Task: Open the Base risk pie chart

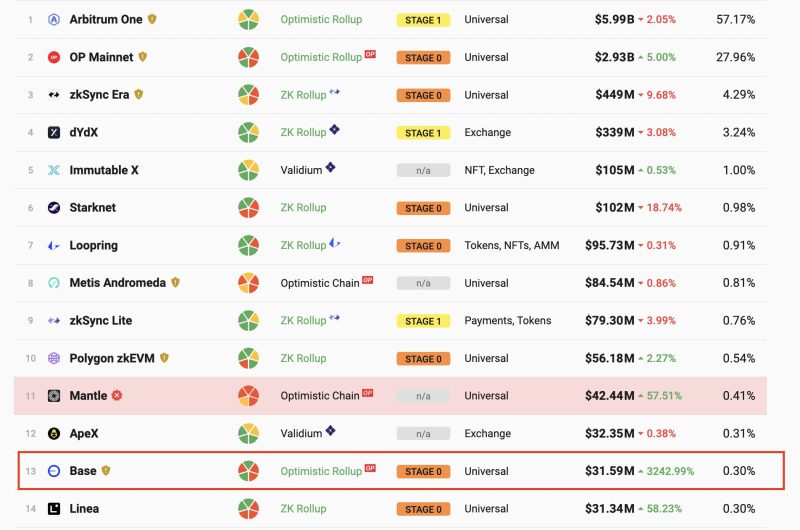Action: click(248, 471)
